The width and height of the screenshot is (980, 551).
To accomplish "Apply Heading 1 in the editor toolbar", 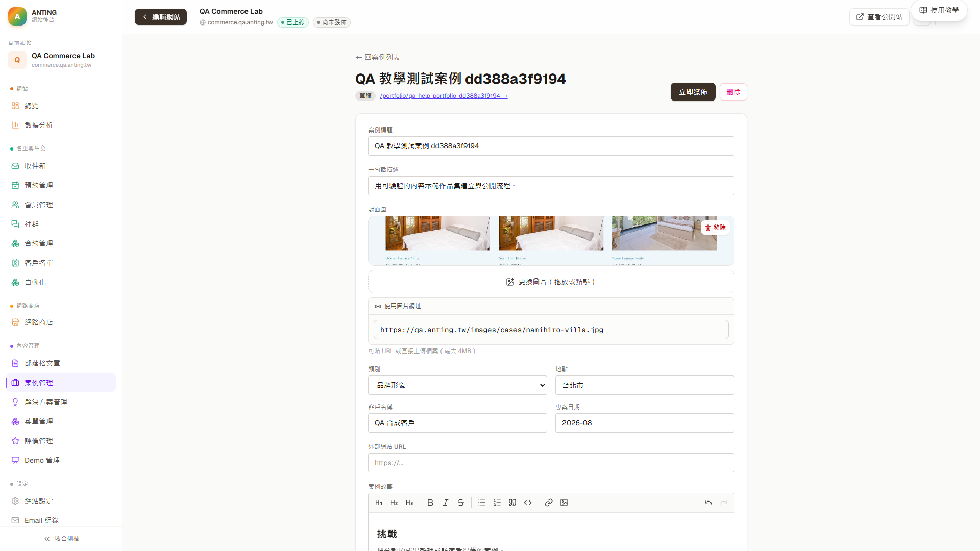I will point(379,503).
